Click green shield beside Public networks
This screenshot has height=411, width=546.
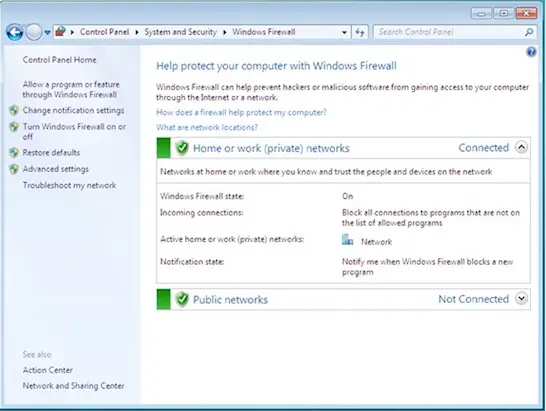point(182,299)
